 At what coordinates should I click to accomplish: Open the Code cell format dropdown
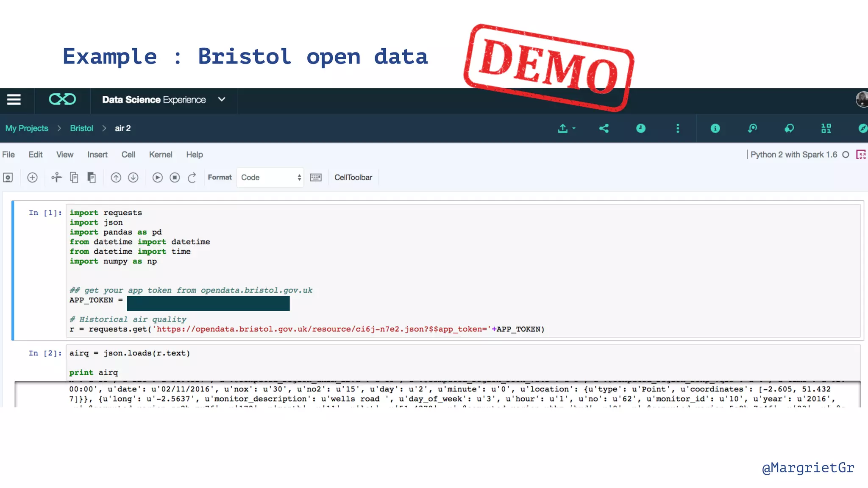(x=270, y=177)
